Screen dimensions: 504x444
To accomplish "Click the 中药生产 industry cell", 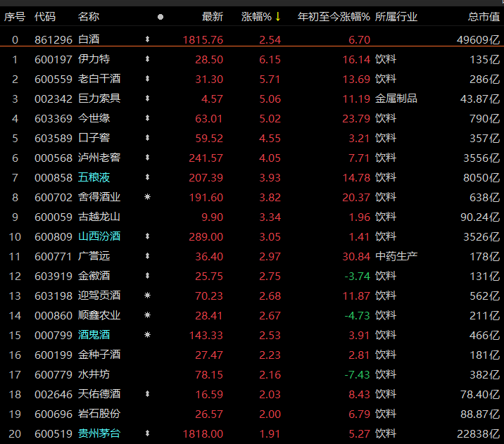I will (x=396, y=256).
